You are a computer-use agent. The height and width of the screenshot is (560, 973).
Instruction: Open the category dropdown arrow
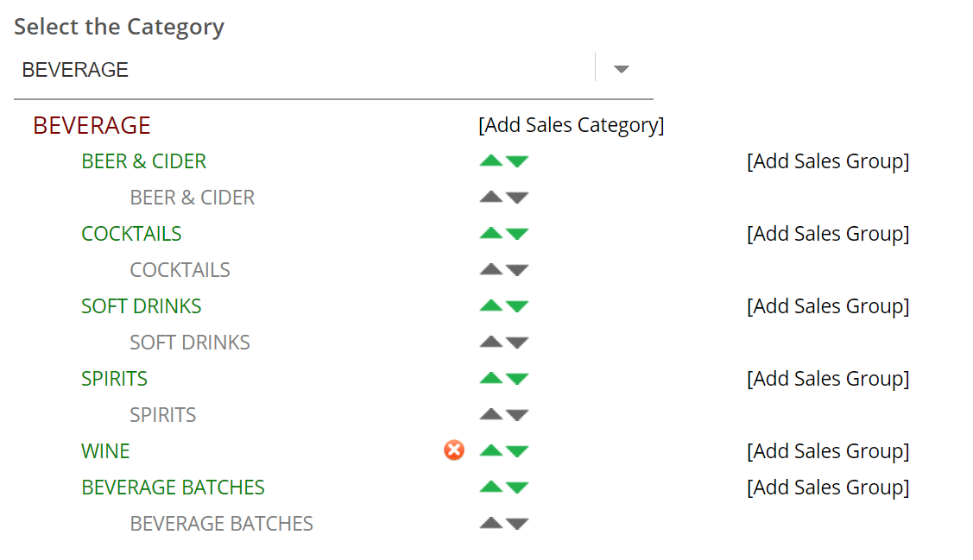(622, 70)
